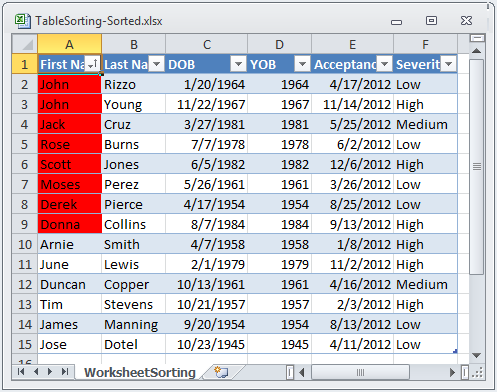Select the cell with Dotel
The image size is (497, 392).
click(x=134, y=344)
